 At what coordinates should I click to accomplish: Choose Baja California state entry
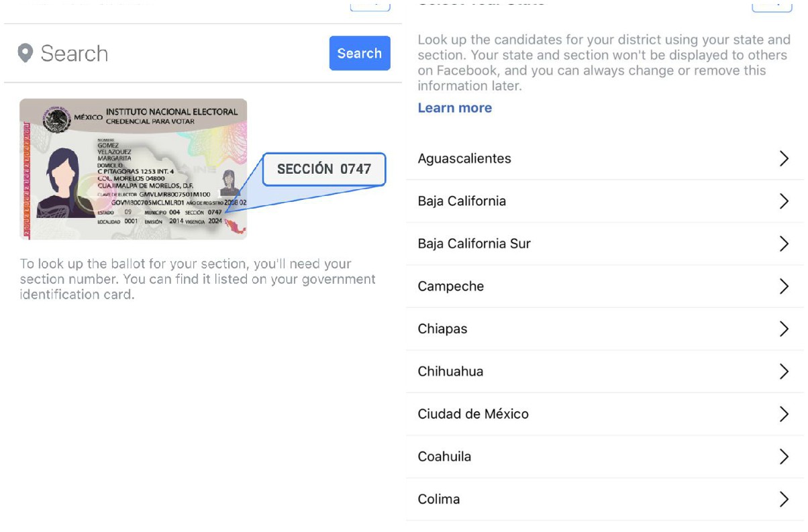pyautogui.click(x=462, y=201)
